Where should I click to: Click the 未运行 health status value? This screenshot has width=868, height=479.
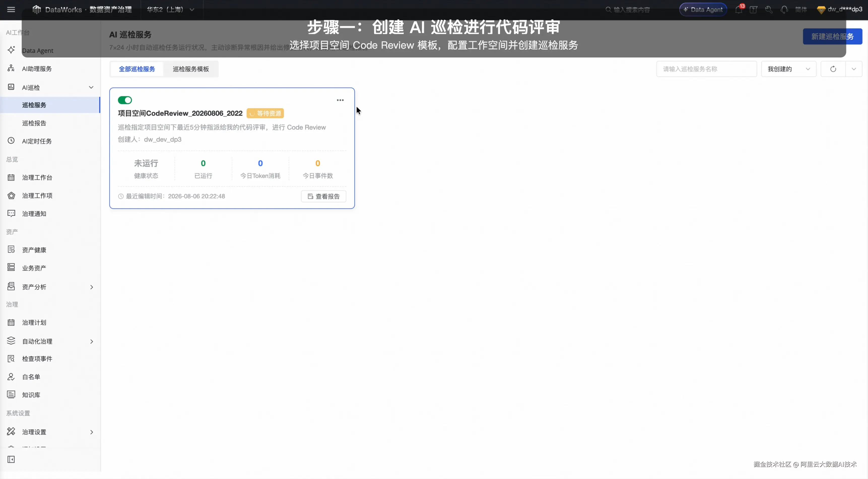[x=146, y=163]
